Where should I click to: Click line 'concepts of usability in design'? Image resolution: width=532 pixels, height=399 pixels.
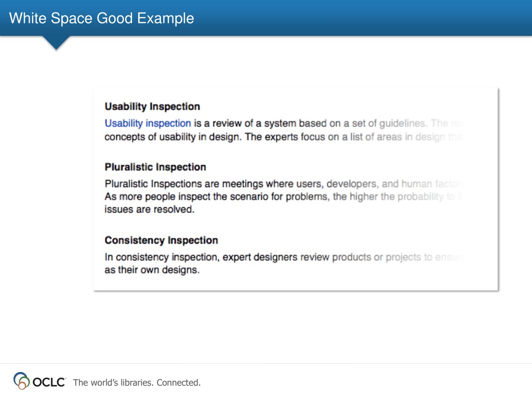coord(283,137)
